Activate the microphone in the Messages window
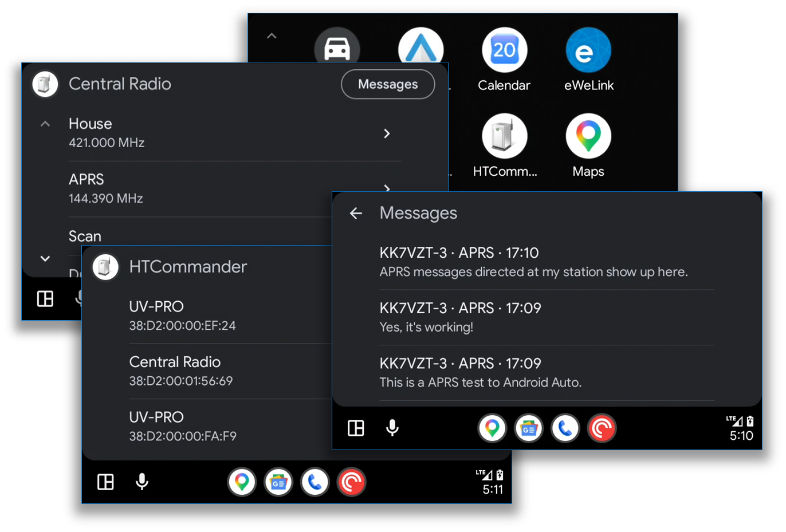Image resolution: width=786 pixels, height=532 pixels. [x=392, y=428]
